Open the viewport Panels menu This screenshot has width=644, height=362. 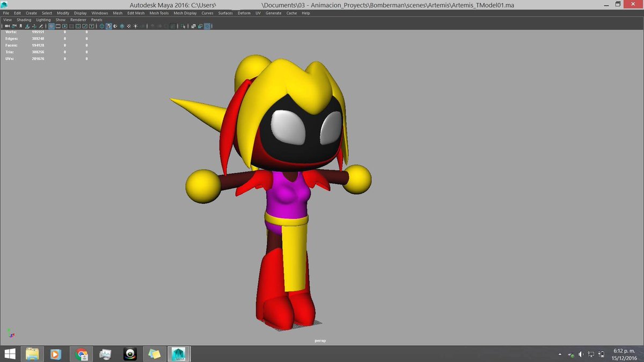[x=97, y=20]
